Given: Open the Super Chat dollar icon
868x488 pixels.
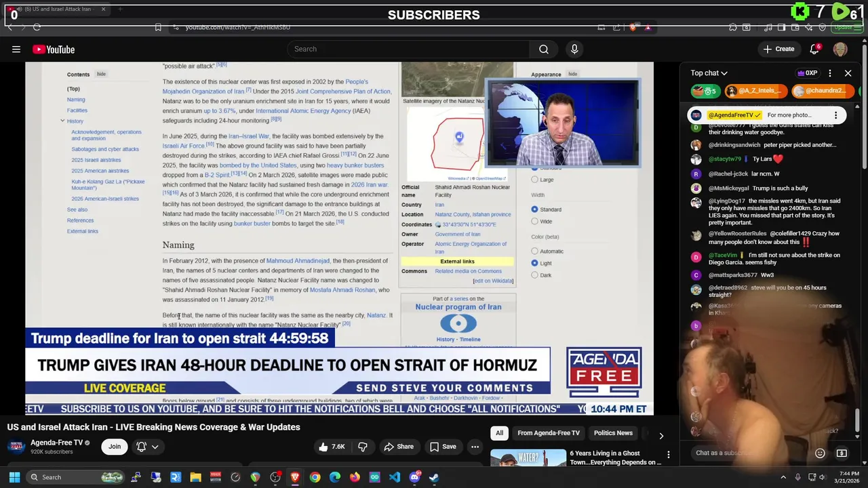Looking at the screenshot, I should coord(842,453).
